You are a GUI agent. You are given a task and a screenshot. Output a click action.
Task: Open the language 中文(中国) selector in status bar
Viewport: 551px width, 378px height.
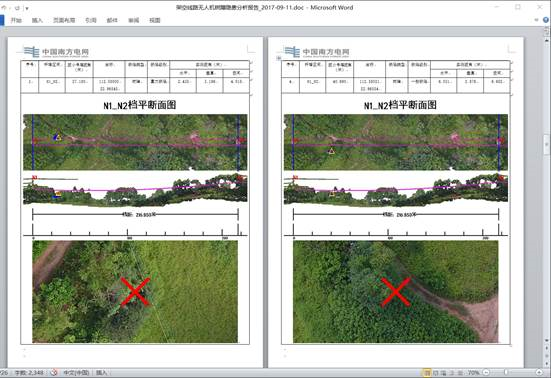tap(76, 372)
